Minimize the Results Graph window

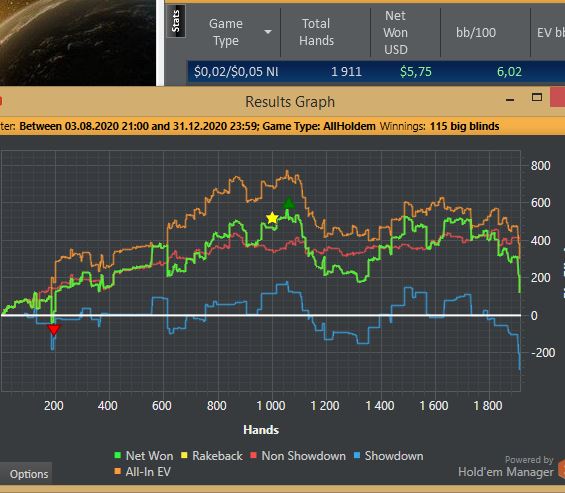pyautogui.click(x=510, y=100)
